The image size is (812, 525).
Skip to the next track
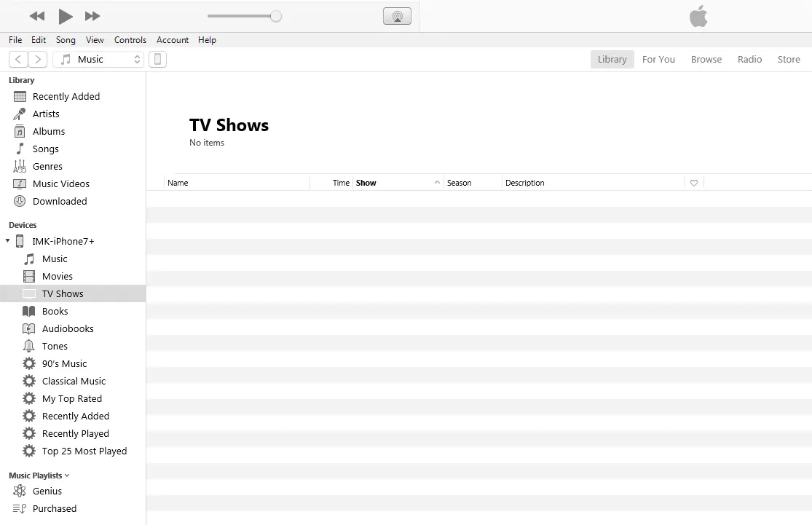pos(92,16)
